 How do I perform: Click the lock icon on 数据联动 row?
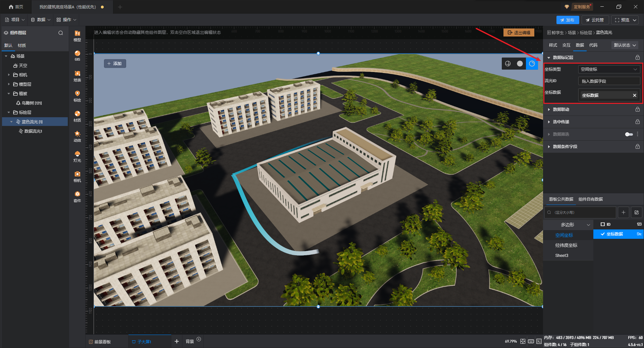coord(638,110)
